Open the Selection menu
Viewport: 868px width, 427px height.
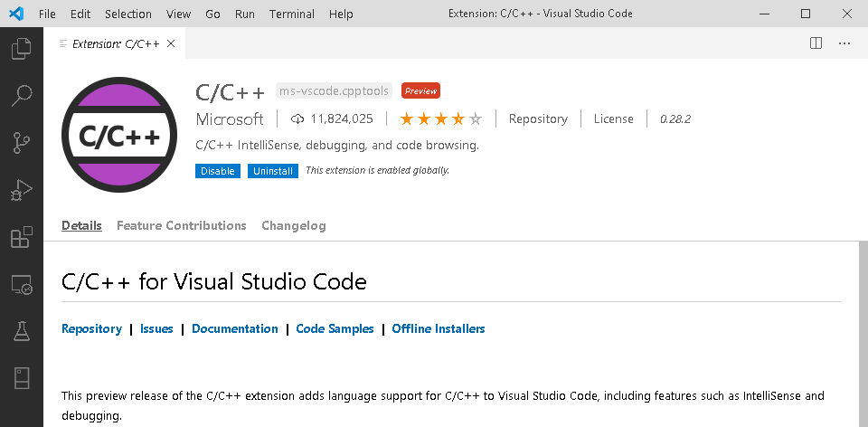pos(128,14)
